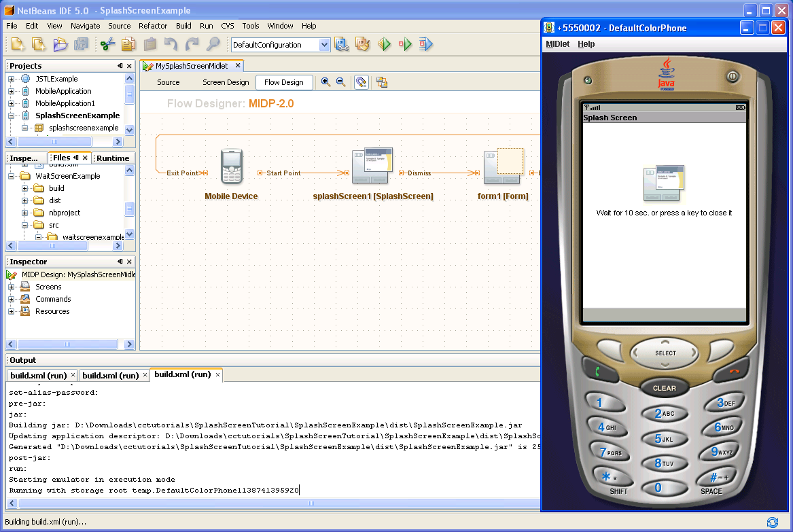
Task: Select the splashScreen1 node in flow
Action: pos(373,165)
